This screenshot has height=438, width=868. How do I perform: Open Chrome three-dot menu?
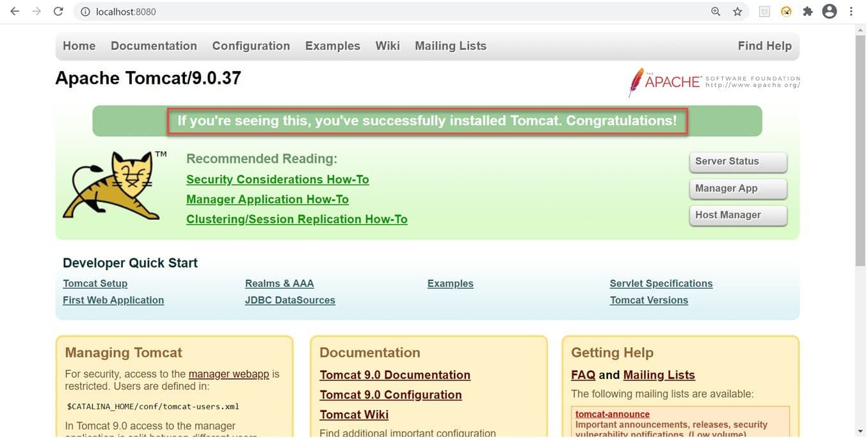click(851, 12)
